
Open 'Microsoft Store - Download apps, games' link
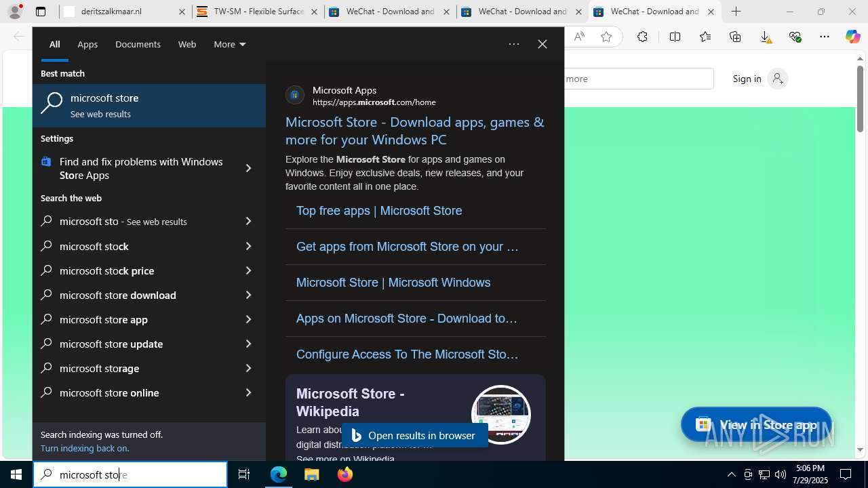415,130
